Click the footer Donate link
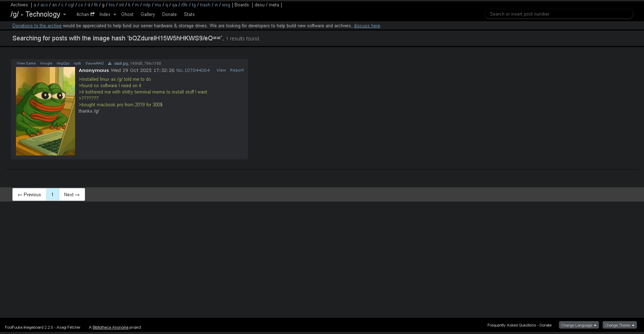Screen dimensions: 644x334 tap(546, 325)
